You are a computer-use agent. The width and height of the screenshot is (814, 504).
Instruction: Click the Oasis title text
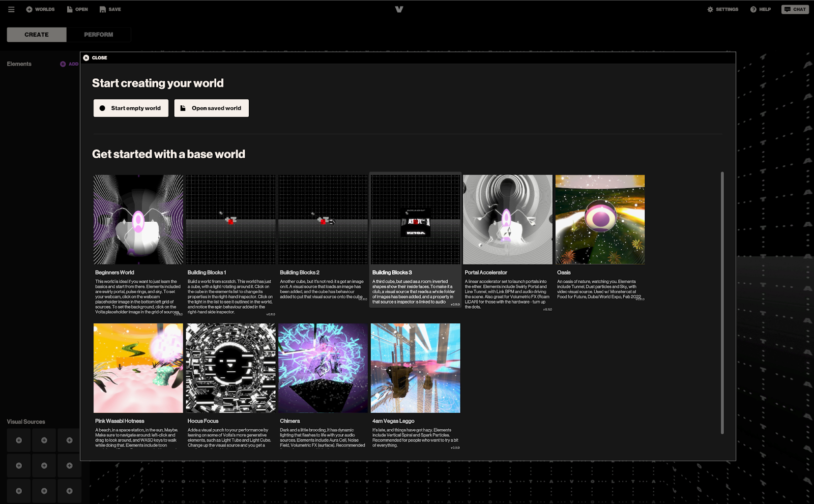(x=564, y=273)
